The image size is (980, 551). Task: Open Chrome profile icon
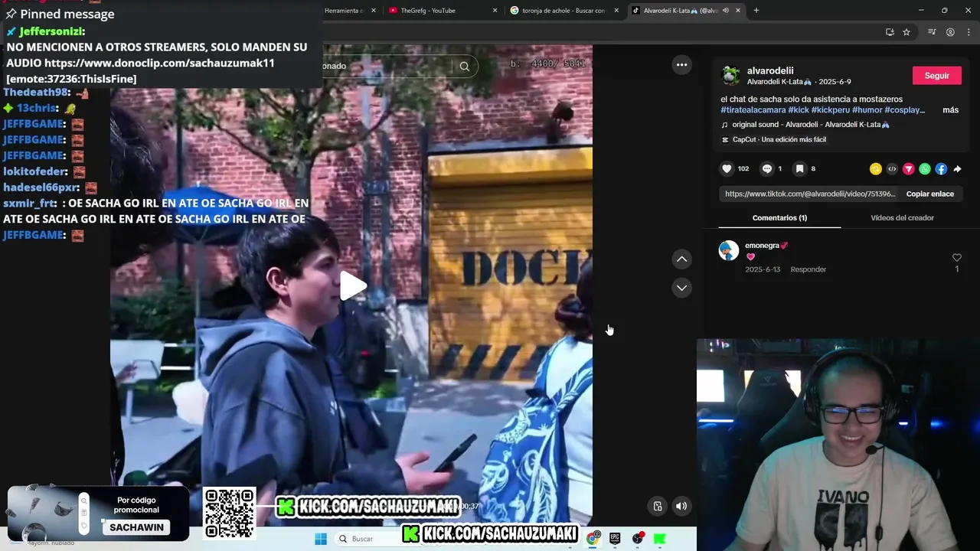[x=950, y=32]
